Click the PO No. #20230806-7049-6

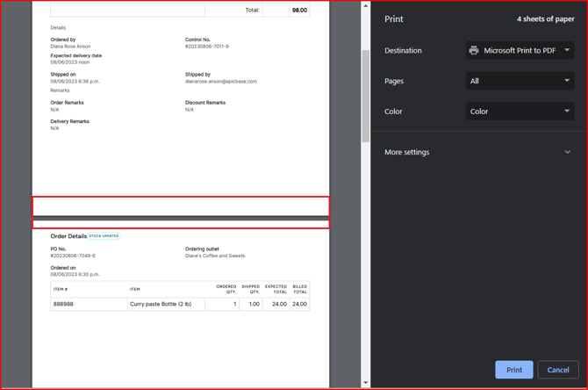(73, 256)
